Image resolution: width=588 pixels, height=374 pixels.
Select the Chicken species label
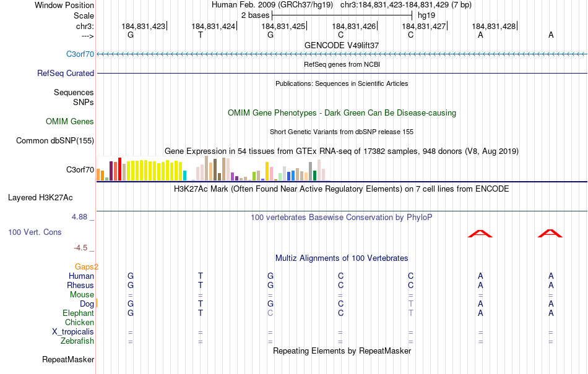pos(79,322)
